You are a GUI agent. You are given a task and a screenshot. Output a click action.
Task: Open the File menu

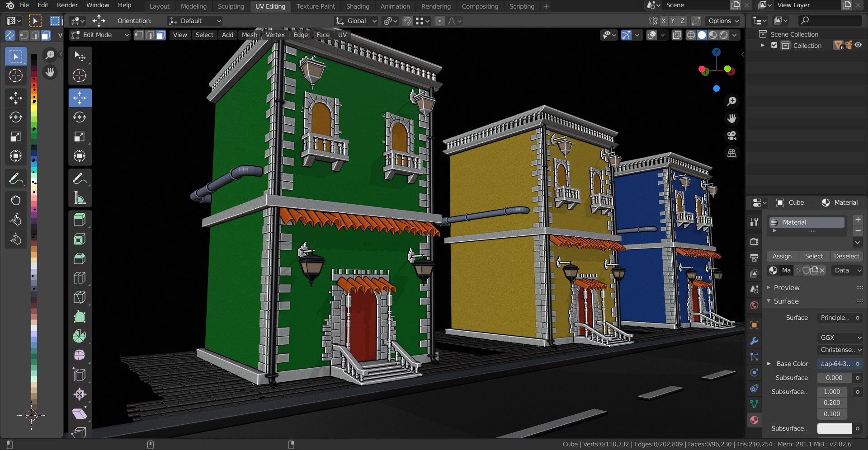click(24, 5)
